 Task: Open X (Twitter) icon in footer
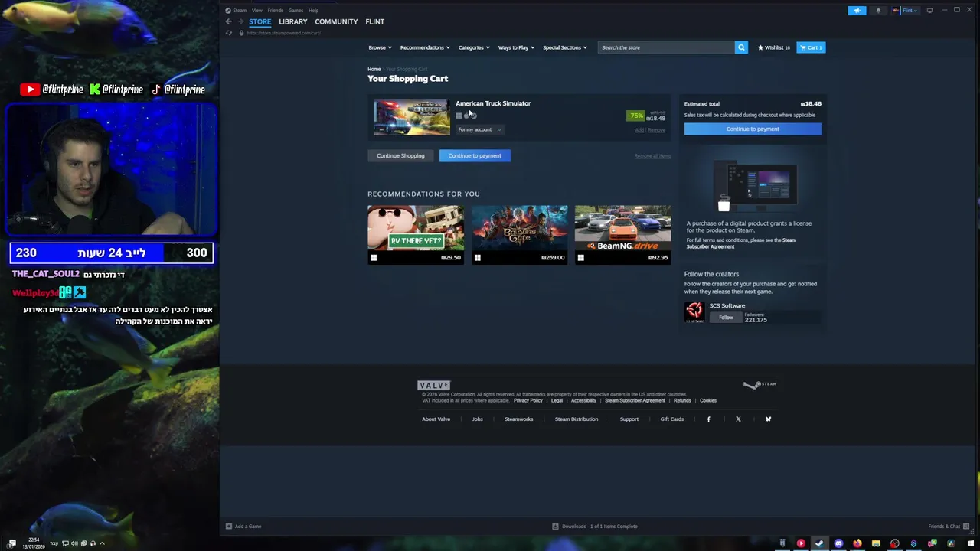click(738, 419)
